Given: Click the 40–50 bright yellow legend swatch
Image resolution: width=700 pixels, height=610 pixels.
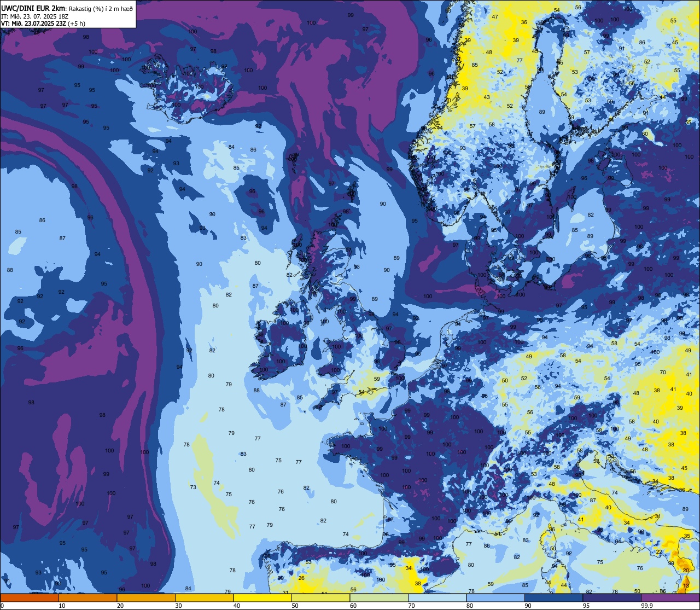Looking at the screenshot, I should pos(262,597).
